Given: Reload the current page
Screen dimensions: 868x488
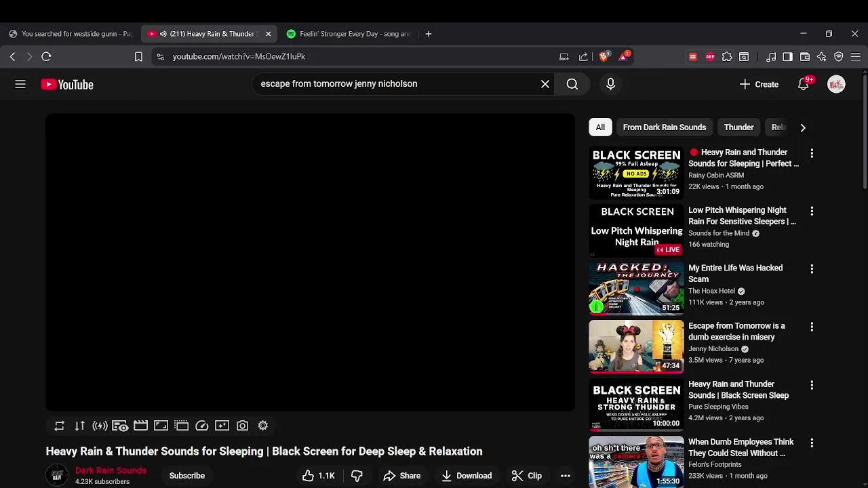Looking at the screenshot, I should (46, 57).
